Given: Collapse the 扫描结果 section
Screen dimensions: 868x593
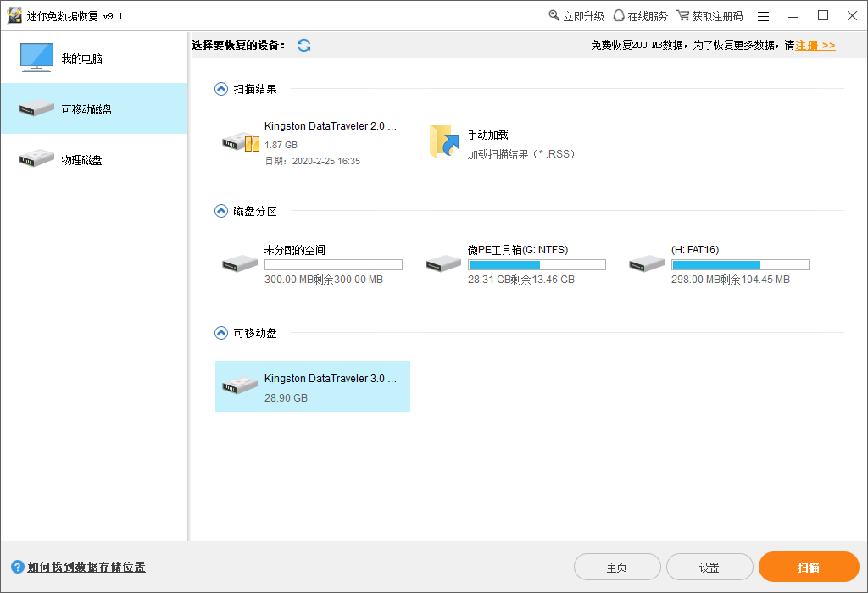Looking at the screenshot, I should (x=221, y=89).
